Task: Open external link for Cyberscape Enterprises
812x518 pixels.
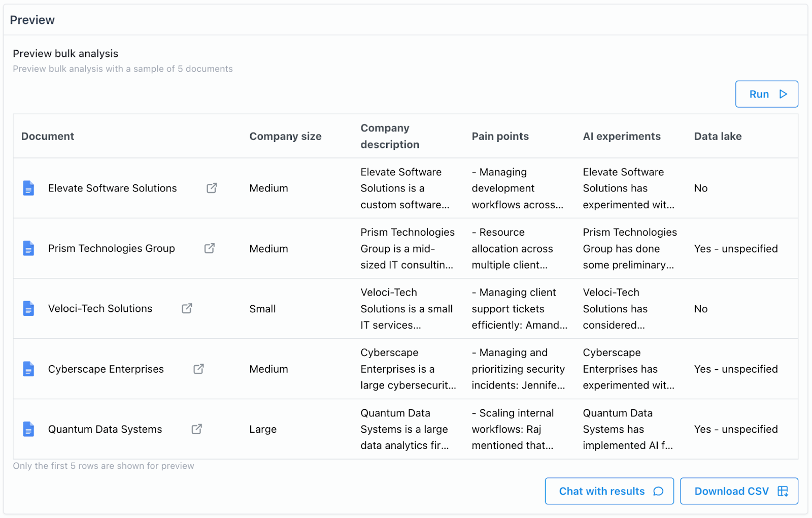Action: coord(198,369)
